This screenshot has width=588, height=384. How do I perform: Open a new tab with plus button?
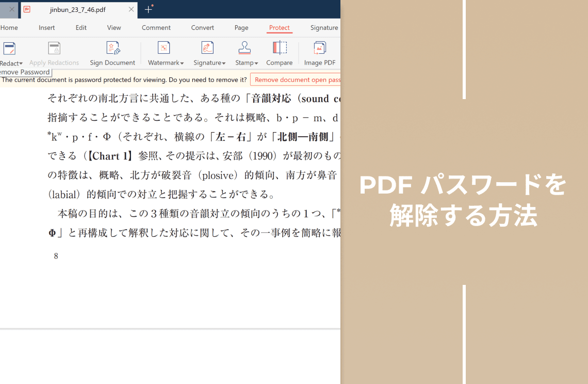point(149,9)
